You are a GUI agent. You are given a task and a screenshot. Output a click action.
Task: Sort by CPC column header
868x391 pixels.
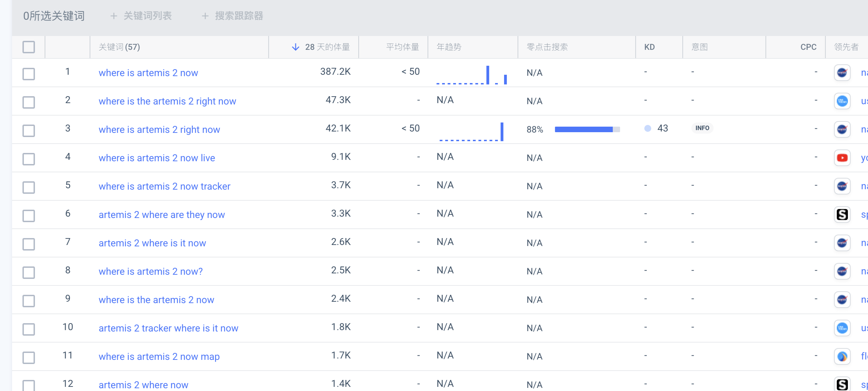tap(808, 47)
